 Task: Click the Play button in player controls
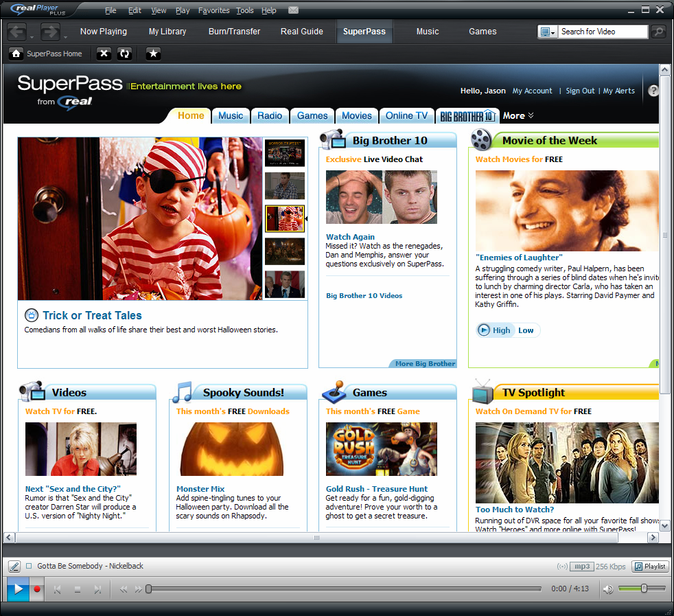18,589
